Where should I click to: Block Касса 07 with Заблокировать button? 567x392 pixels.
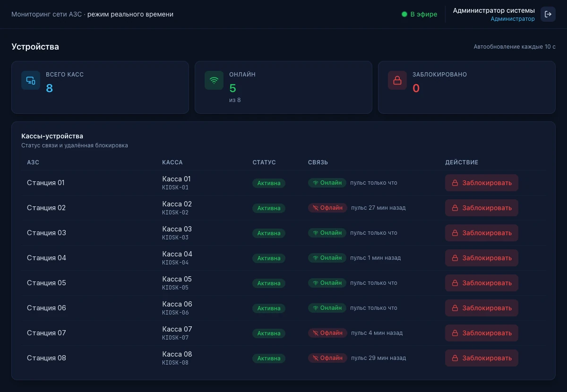pyautogui.click(x=481, y=333)
